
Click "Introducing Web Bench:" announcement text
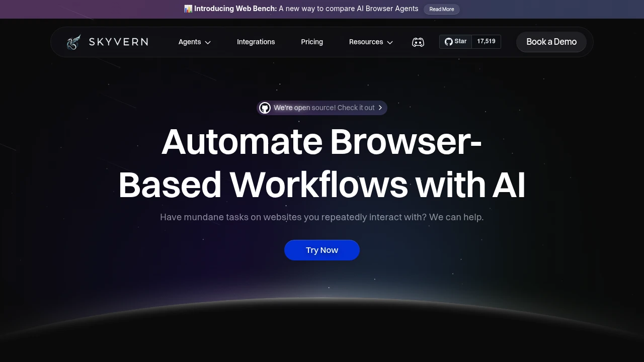(235, 9)
